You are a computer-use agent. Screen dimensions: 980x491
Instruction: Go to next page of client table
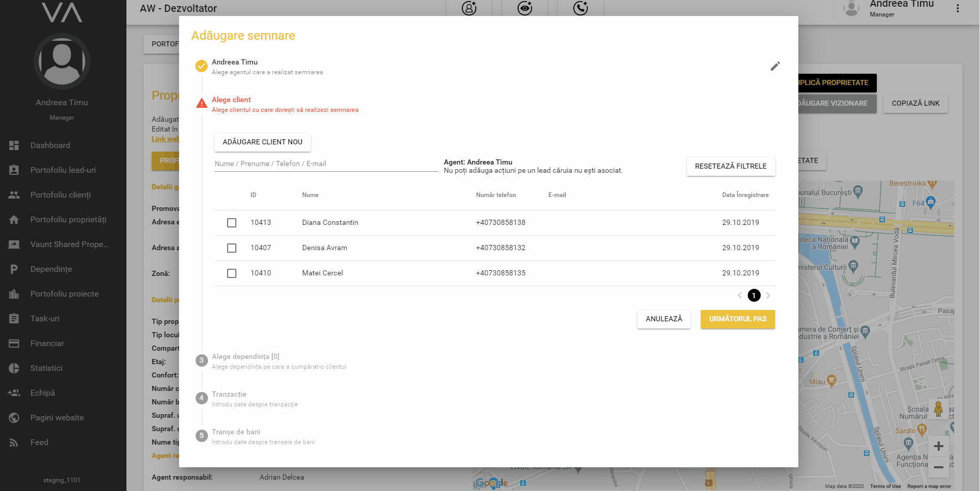(x=768, y=296)
